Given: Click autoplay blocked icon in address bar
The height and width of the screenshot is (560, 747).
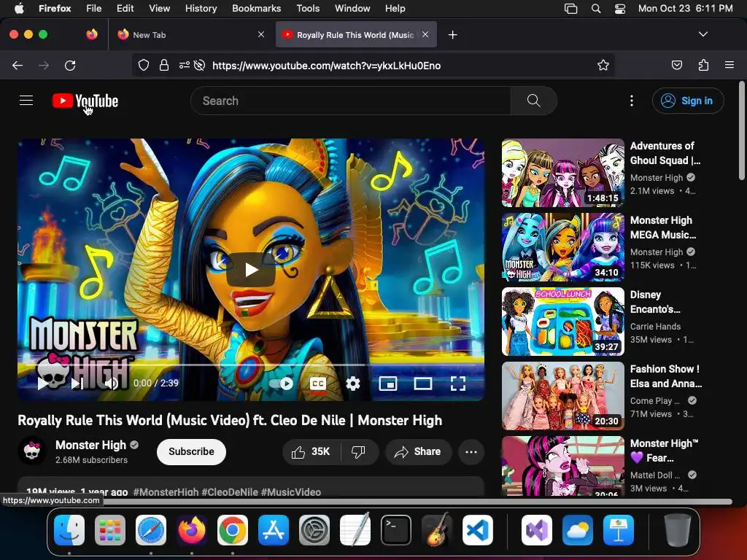Looking at the screenshot, I should click(200, 65).
